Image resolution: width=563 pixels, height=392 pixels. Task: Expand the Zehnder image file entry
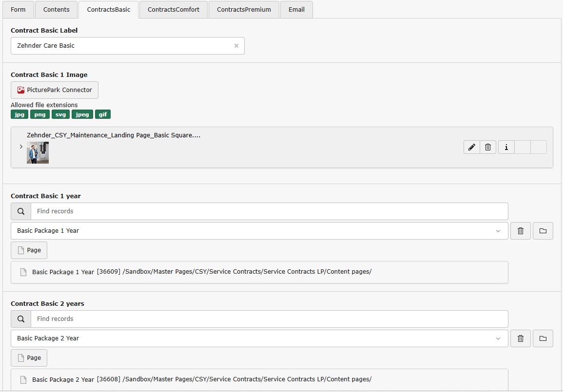point(21,147)
